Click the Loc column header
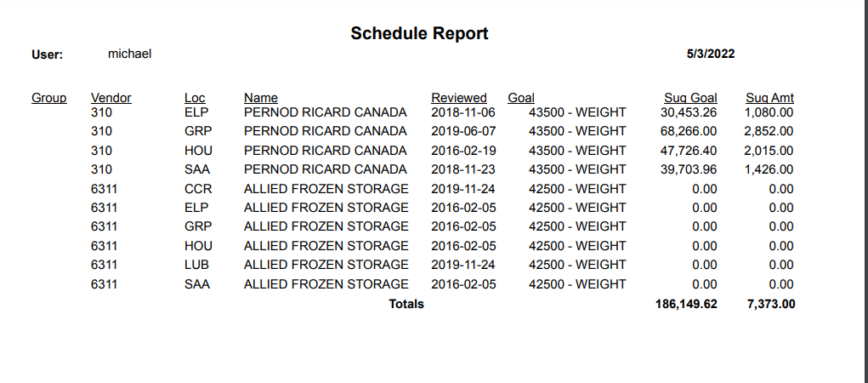The height and width of the screenshot is (383, 868). coord(195,98)
